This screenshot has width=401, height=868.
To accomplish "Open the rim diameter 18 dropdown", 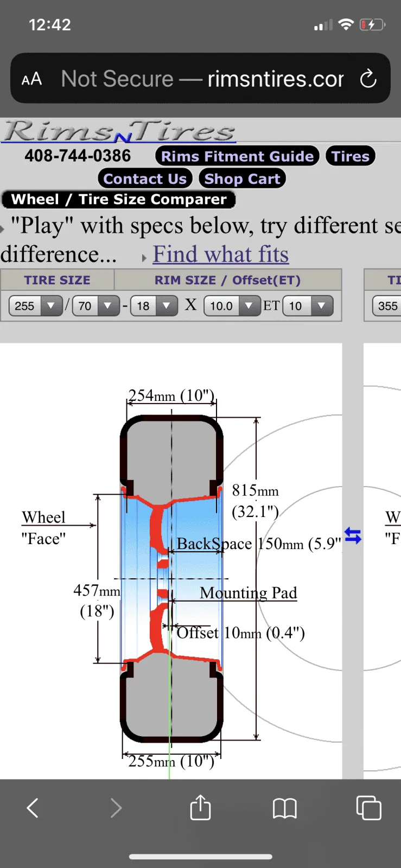I will tap(154, 306).
